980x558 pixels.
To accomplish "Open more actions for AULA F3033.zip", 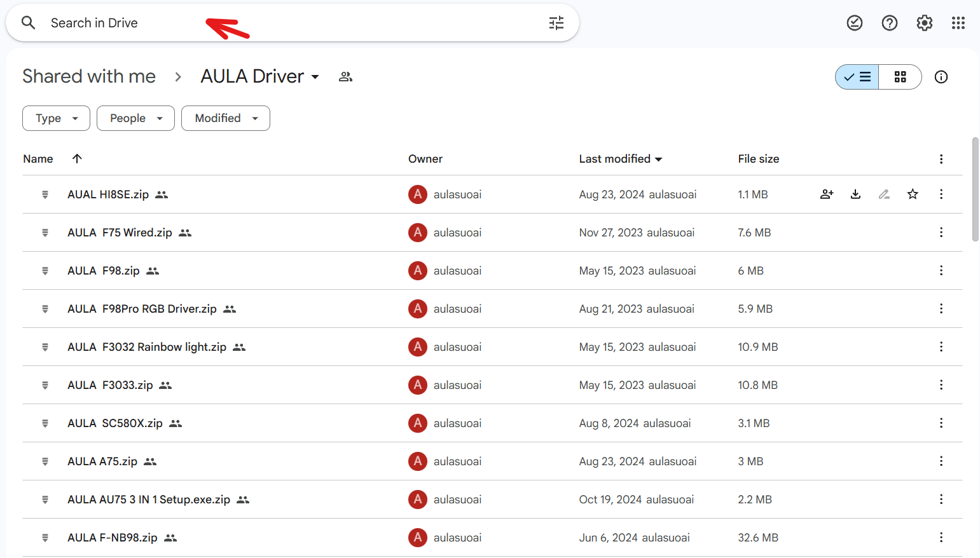I will coord(941,385).
